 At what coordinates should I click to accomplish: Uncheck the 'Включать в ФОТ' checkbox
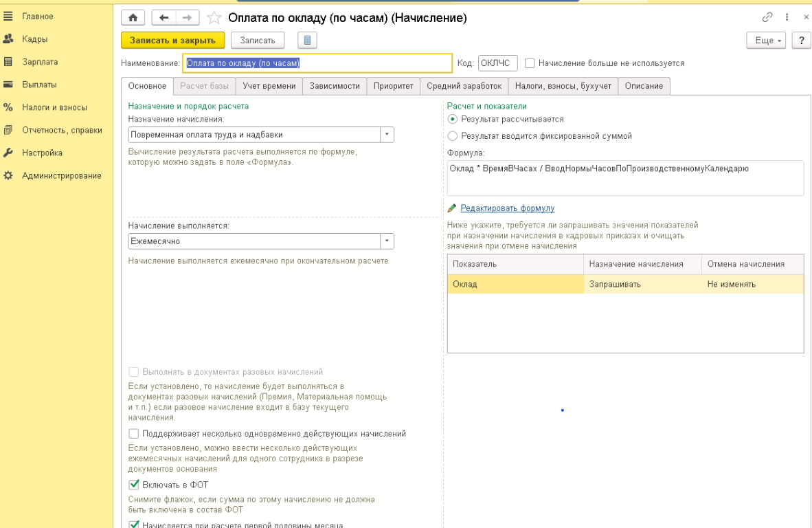[x=134, y=485]
